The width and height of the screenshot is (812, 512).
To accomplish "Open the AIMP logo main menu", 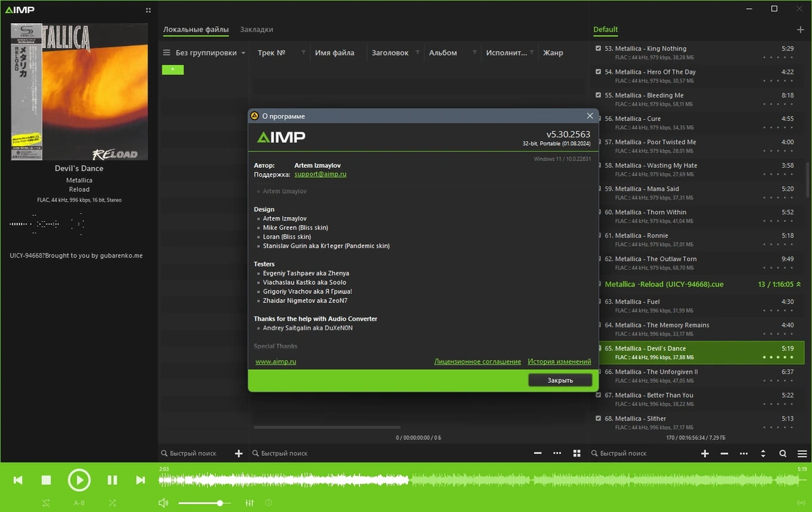I will [x=20, y=10].
